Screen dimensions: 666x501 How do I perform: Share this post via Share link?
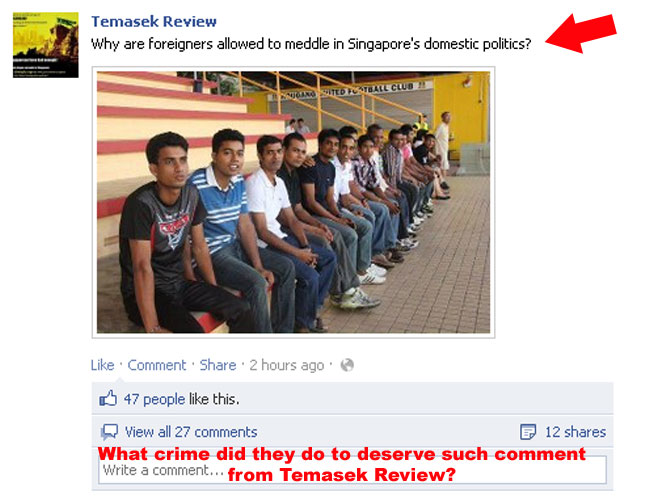point(218,365)
